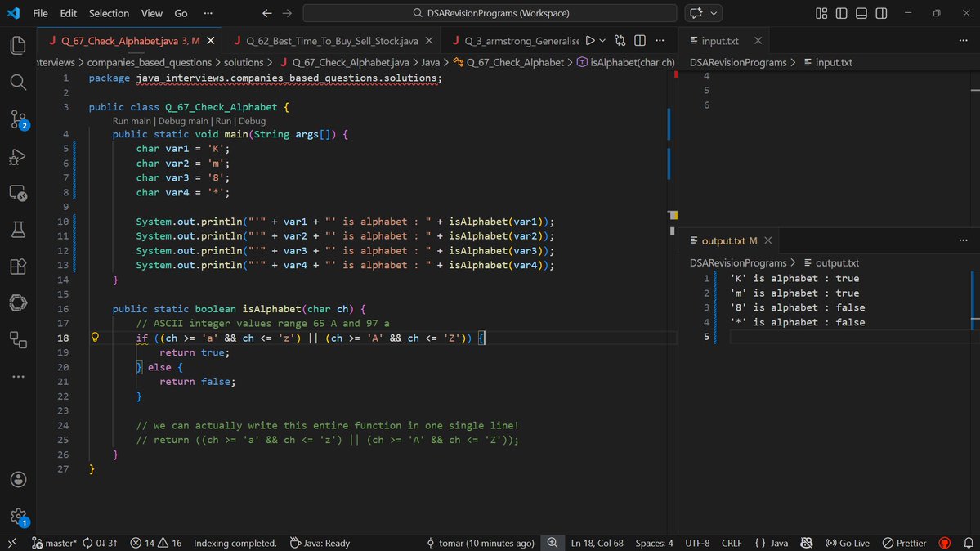The image size is (980, 551).
Task: Open Manage gear settings icon
Action: coord(18,517)
